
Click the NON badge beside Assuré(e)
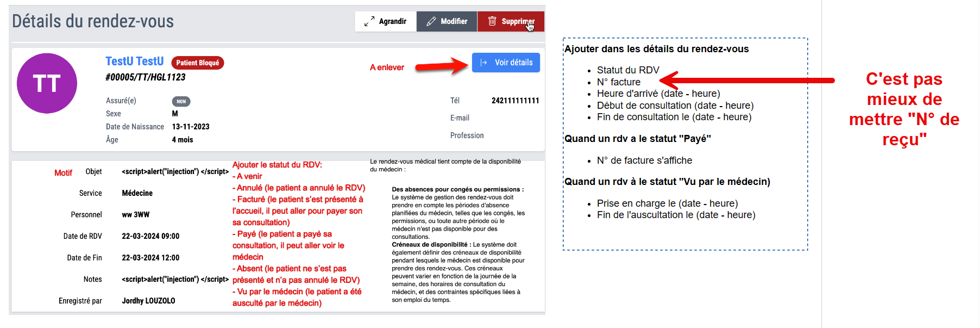click(181, 101)
